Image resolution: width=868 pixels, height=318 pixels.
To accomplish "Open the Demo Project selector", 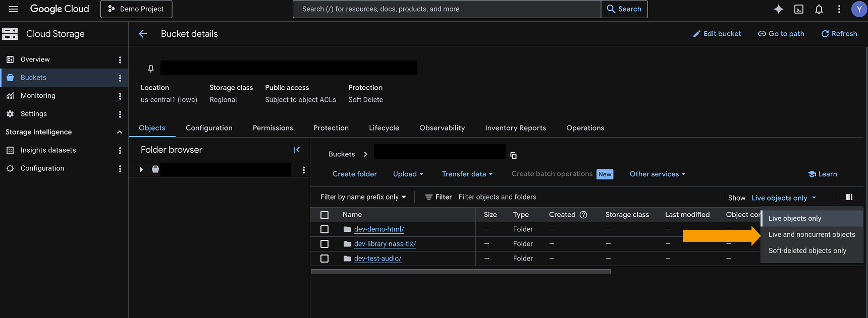I will (x=136, y=9).
